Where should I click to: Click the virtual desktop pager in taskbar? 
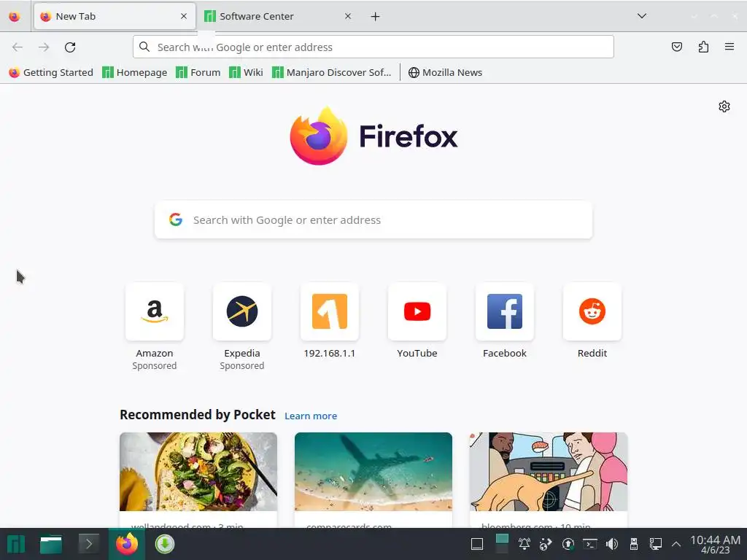click(x=502, y=544)
